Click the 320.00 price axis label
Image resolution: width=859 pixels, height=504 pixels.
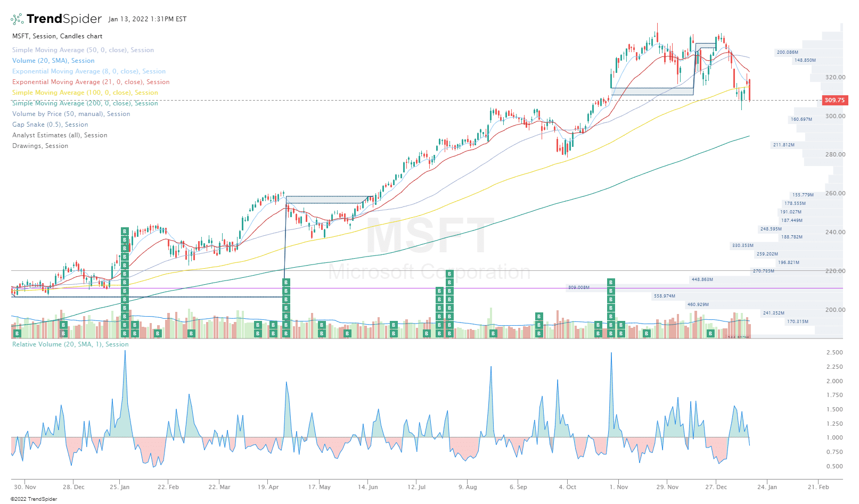835,77
